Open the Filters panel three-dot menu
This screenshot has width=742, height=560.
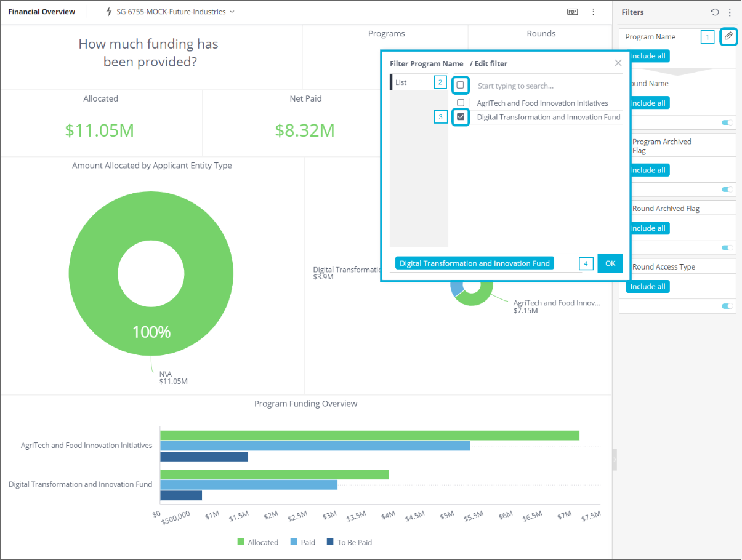click(730, 12)
